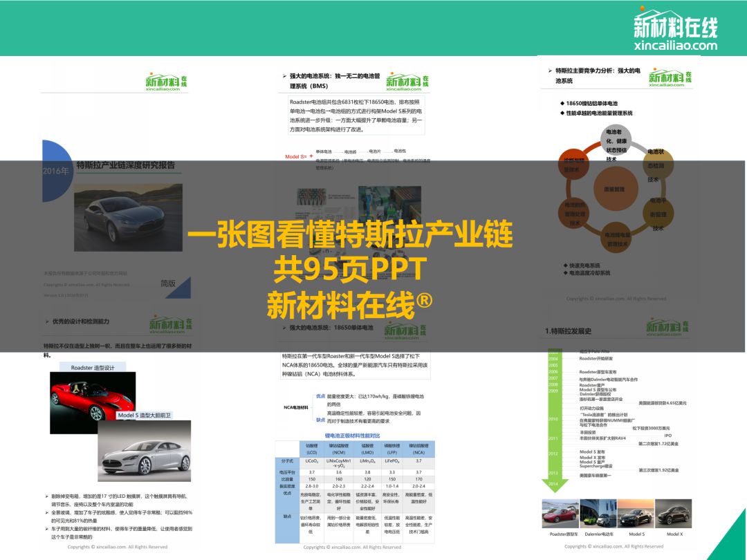The height and width of the screenshot is (560, 747).
Task: Click the 2016年 blue badge
Action: click(56, 170)
